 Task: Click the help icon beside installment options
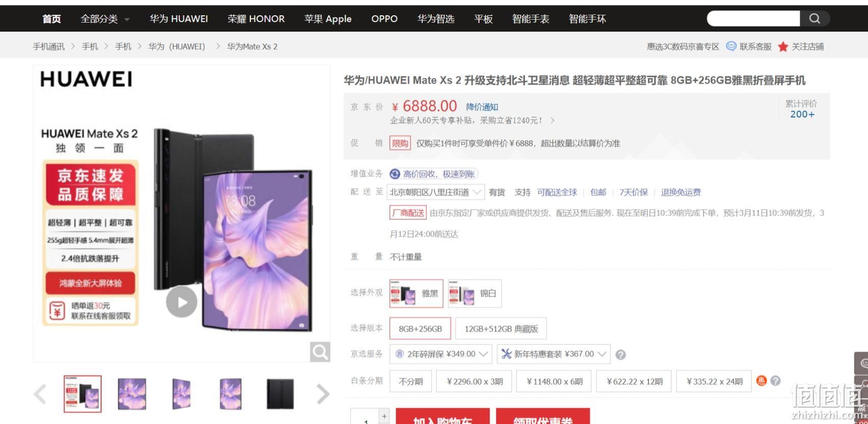[775, 381]
